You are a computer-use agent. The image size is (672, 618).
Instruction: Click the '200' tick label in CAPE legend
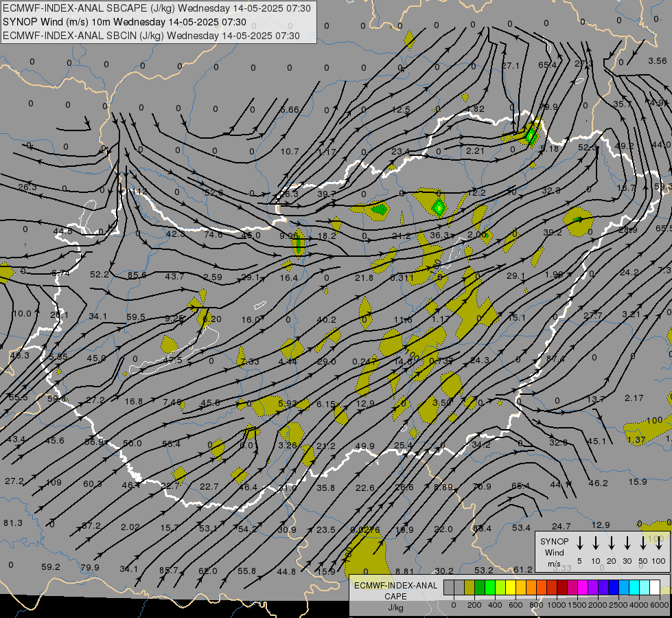point(474,605)
